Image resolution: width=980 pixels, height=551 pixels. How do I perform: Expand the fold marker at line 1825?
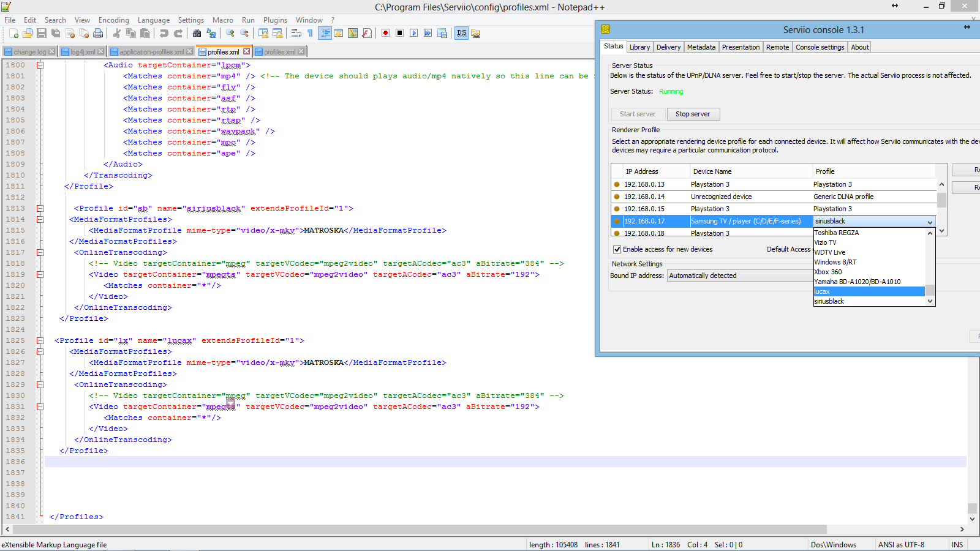[x=40, y=340]
